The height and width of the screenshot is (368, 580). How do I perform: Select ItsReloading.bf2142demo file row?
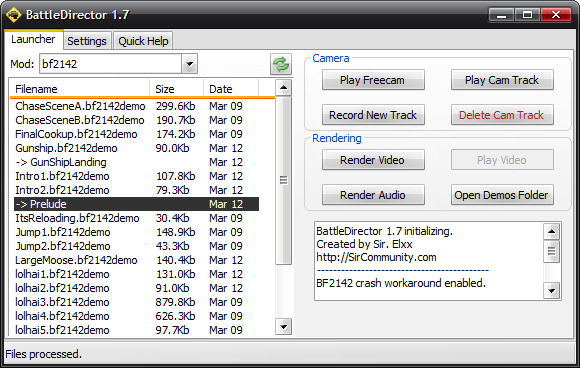[136, 218]
